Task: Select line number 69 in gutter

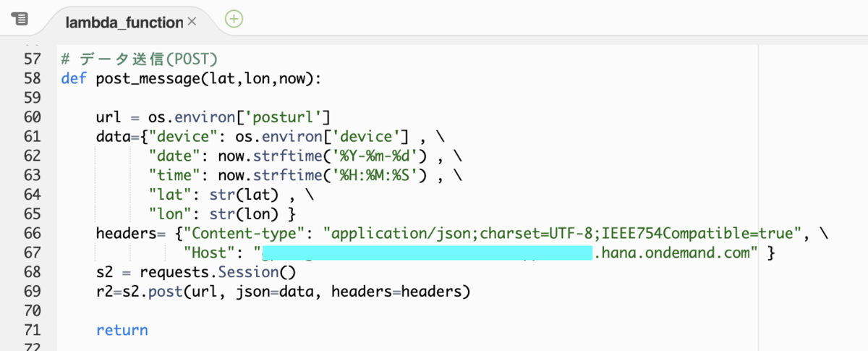Action: 33,292
